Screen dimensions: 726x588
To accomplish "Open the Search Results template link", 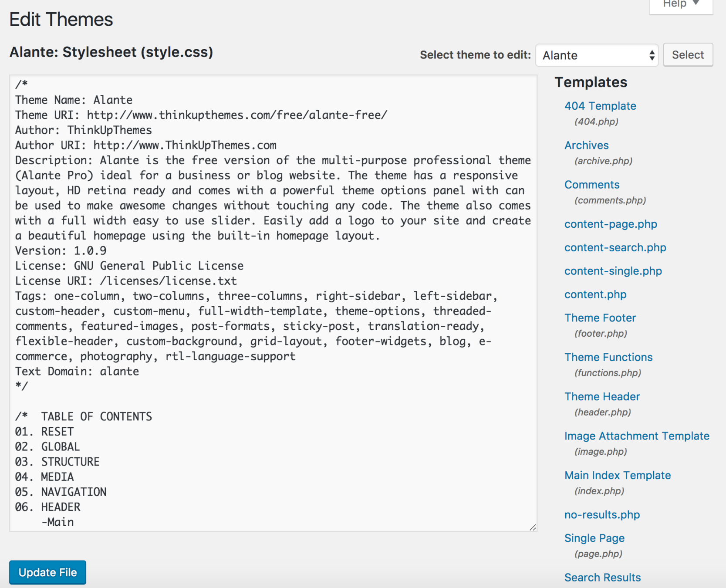I will tap(602, 578).
